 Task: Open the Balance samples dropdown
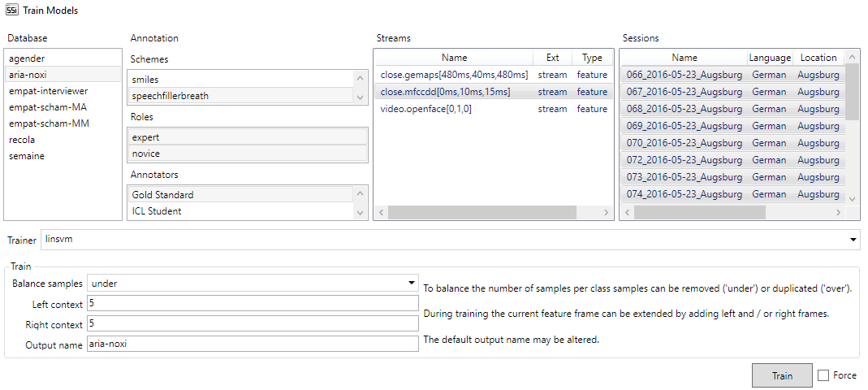pyautogui.click(x=409, y=284)
